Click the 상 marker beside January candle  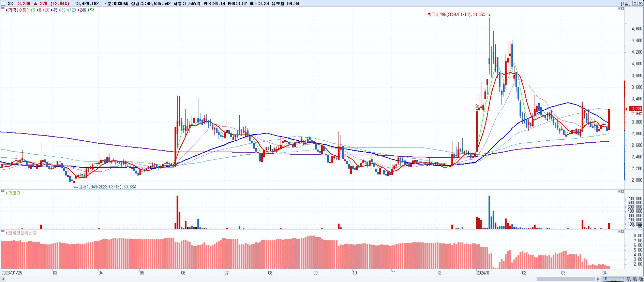point(477,106)
